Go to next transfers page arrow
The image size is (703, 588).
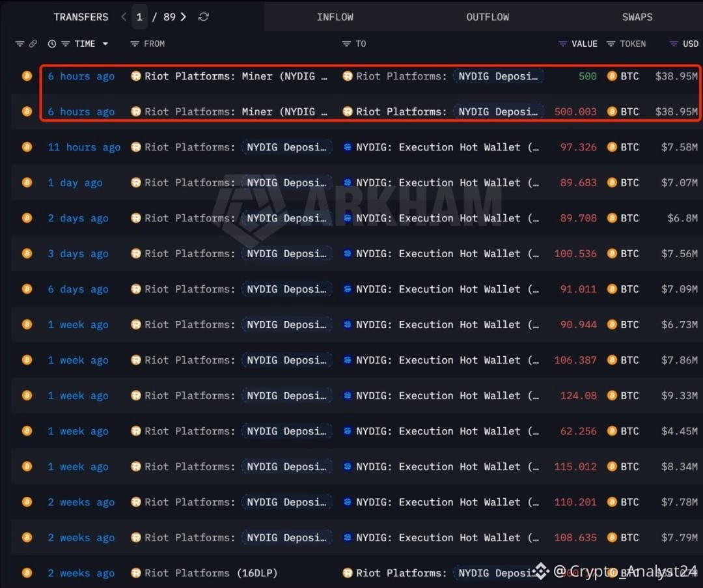tap(183, 17)
